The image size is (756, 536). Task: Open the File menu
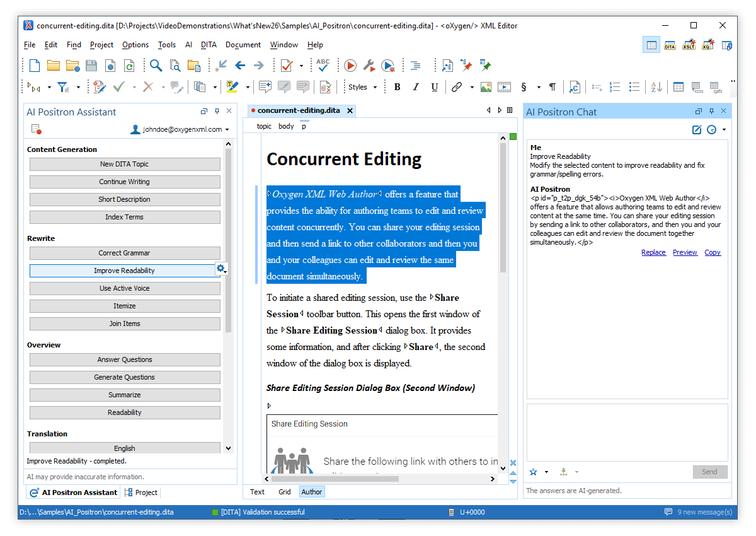pos(30,45)
